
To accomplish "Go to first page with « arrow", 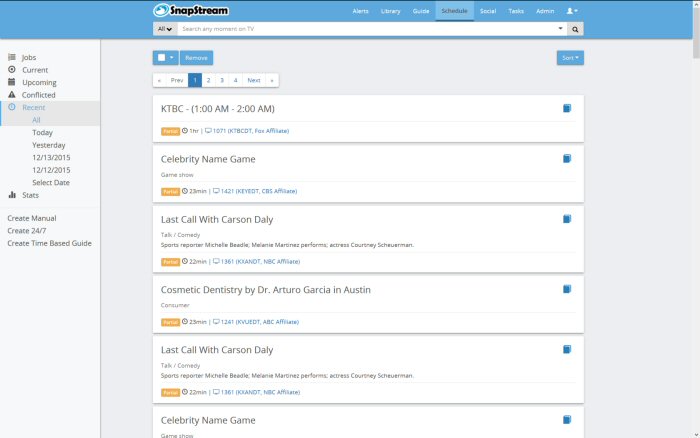I will coord(159,80).
